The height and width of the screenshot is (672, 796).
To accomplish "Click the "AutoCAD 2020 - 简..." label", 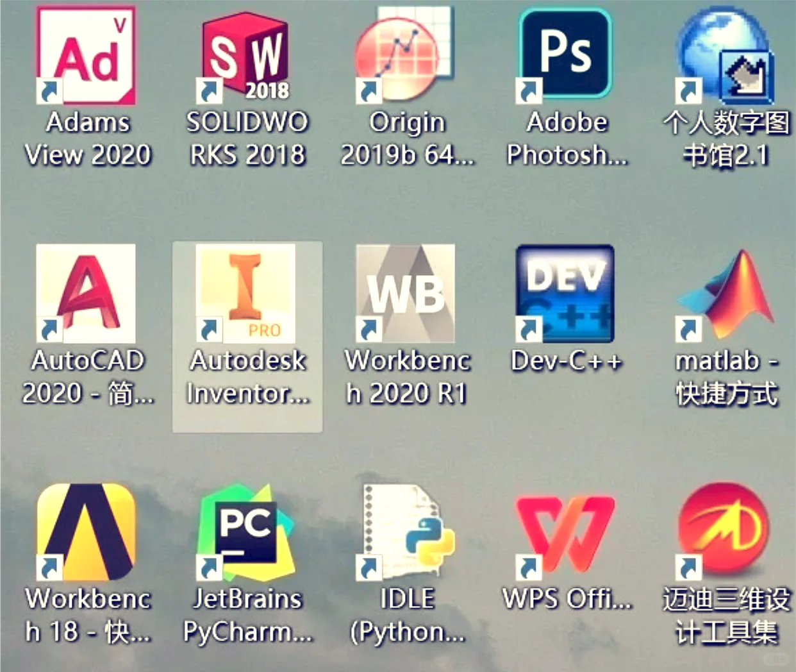I will pyautogui.click(x=88, y=377).
